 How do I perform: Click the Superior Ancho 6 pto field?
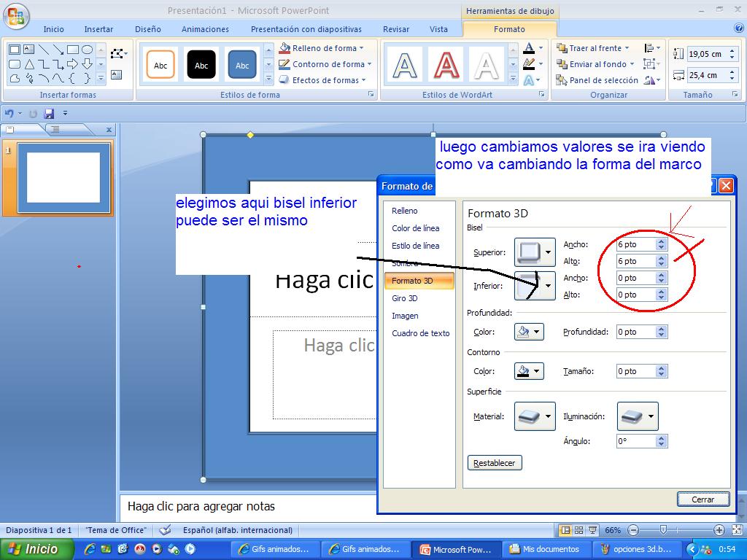point(636,244)
